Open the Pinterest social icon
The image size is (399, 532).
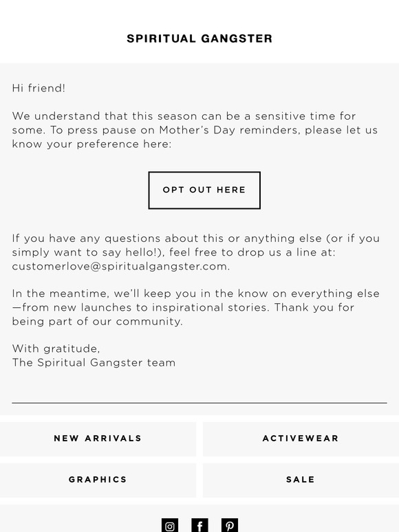[x=230, y=525]
